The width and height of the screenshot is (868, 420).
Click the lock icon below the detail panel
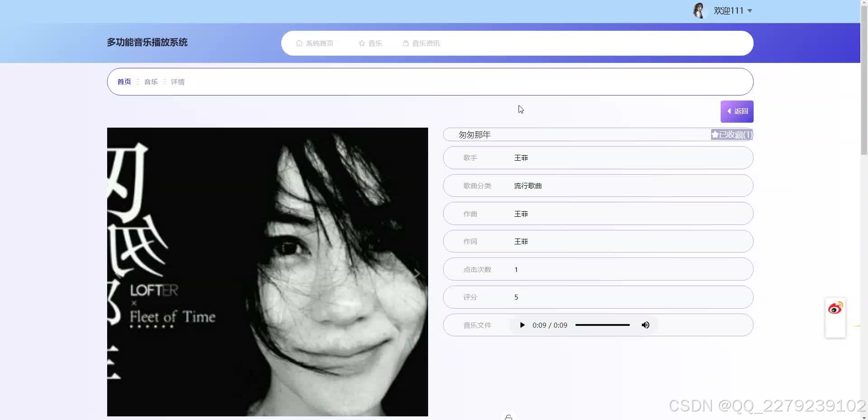click(x=509, y=417)
